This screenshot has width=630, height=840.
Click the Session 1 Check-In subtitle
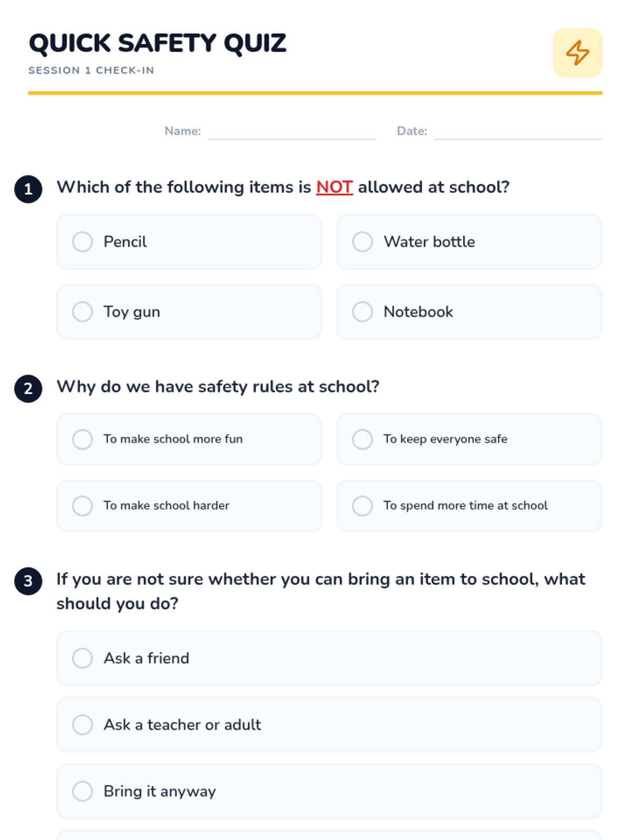click(x=91, y=70)
